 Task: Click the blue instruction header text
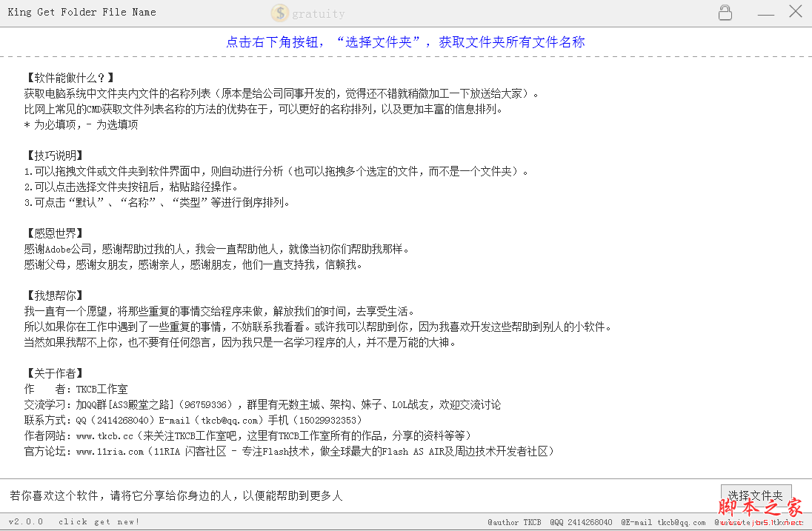click(405, 42)
